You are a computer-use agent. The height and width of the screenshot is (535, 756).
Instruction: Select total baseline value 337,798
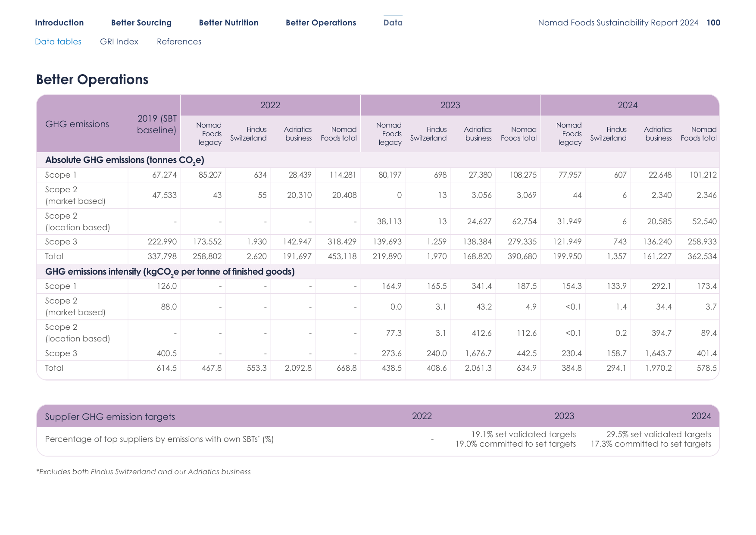162,257
